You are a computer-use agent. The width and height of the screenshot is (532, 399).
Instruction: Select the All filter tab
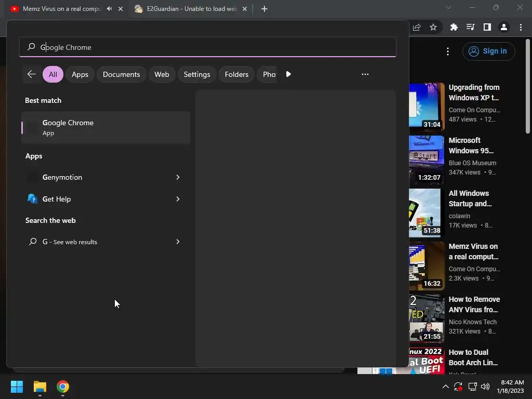(53, 74)
